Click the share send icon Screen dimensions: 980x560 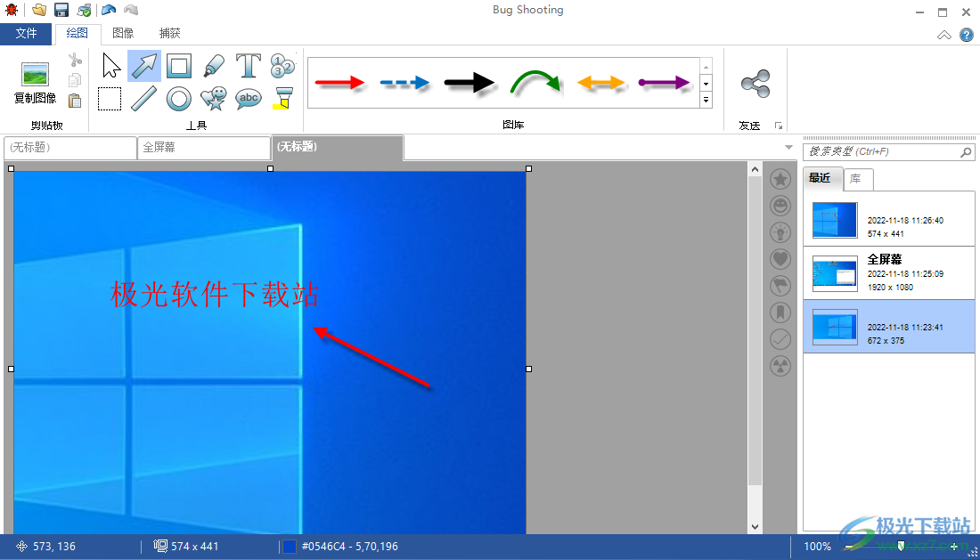(x=755, y=84)
